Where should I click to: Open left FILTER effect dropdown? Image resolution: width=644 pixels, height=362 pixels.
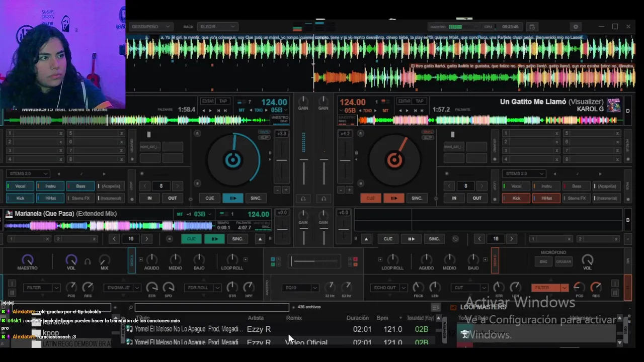coord(42,288)
